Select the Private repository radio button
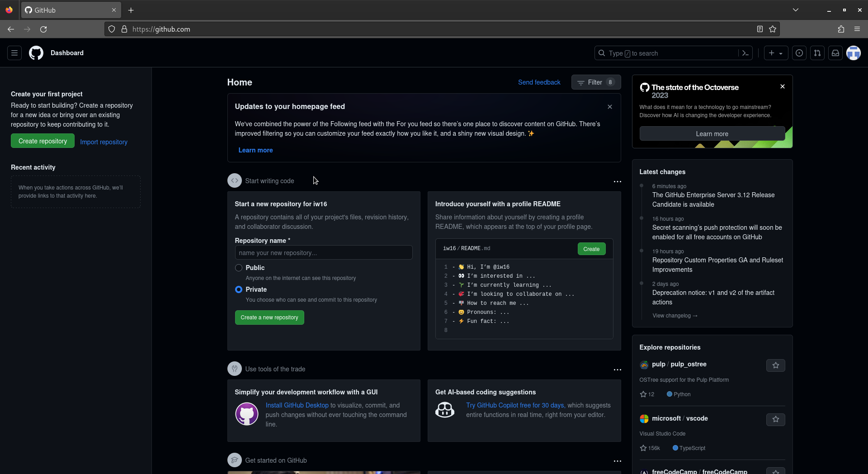 tap(239, 289)
